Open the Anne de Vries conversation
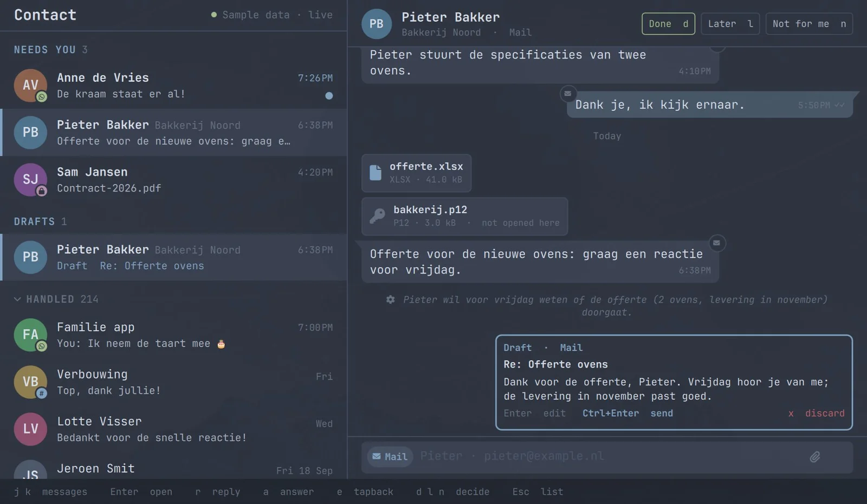Viewport: 867px width, 504px height. [173, 86]
